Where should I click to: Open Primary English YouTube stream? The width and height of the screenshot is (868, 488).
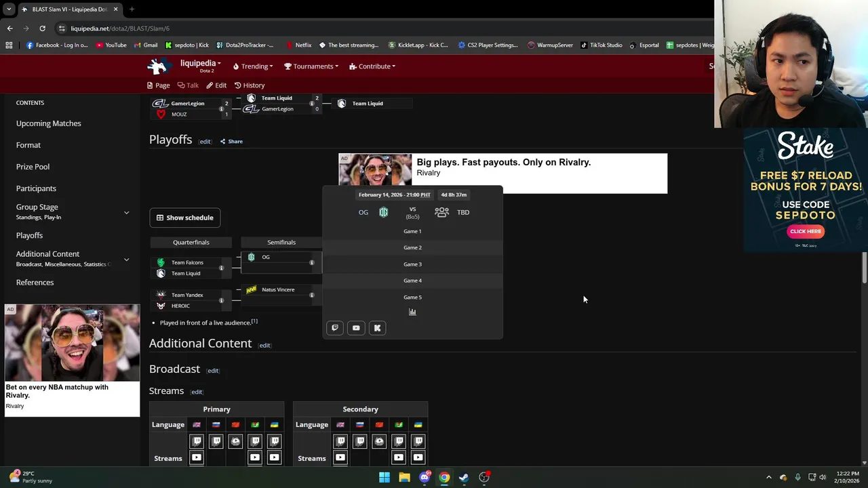197,457
